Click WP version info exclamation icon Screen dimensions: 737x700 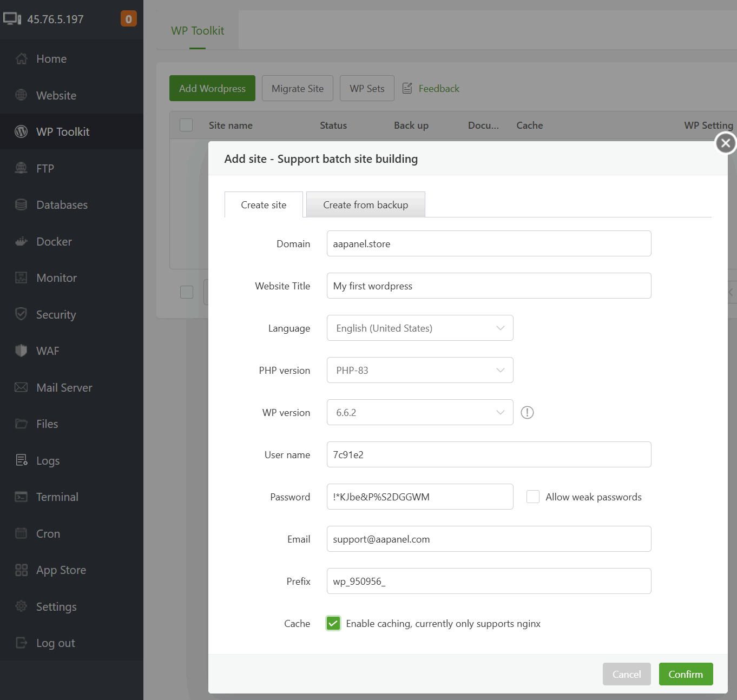click(527, 413)
